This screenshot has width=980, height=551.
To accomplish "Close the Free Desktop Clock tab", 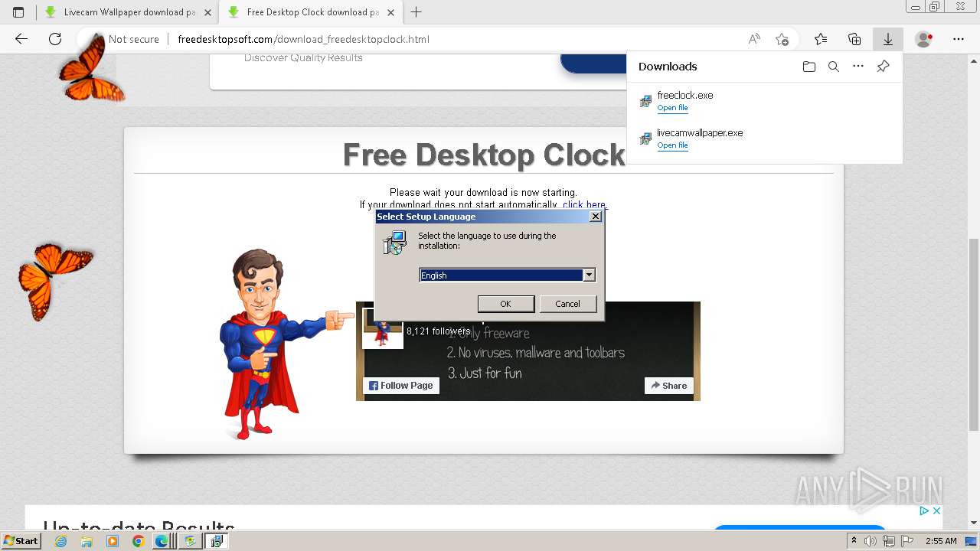I will point(391,12).
